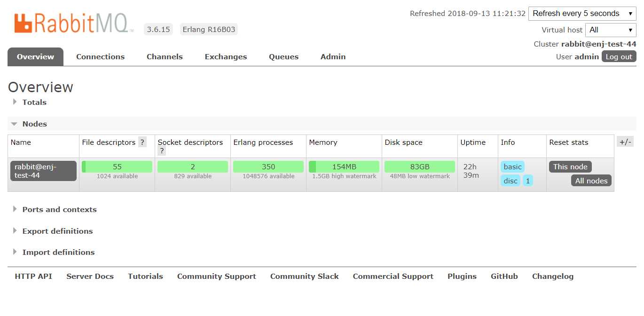Click the 1048576 available text
644x316 pixels.
[268, 176]
